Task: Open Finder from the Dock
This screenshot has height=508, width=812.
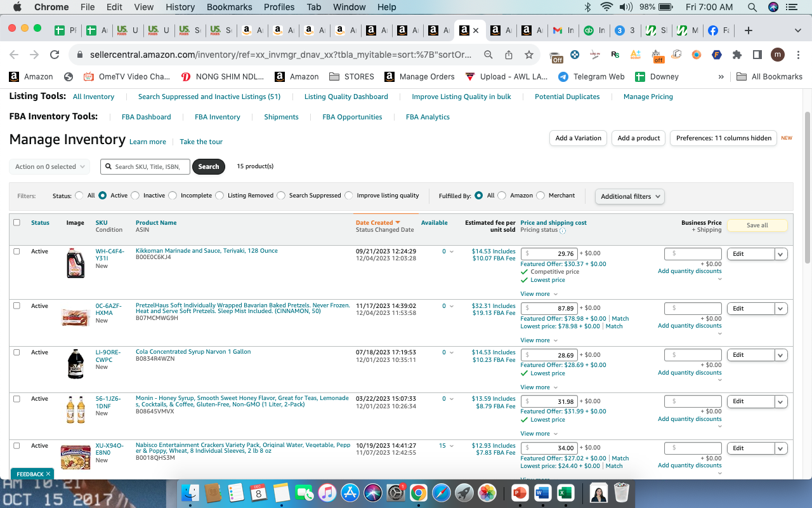Action: 190,492
